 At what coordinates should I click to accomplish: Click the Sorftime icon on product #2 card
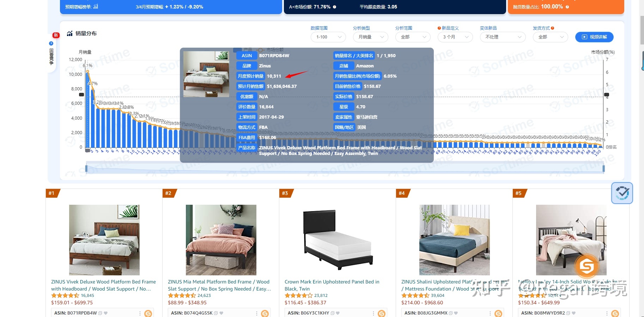[x=265, y=313]
